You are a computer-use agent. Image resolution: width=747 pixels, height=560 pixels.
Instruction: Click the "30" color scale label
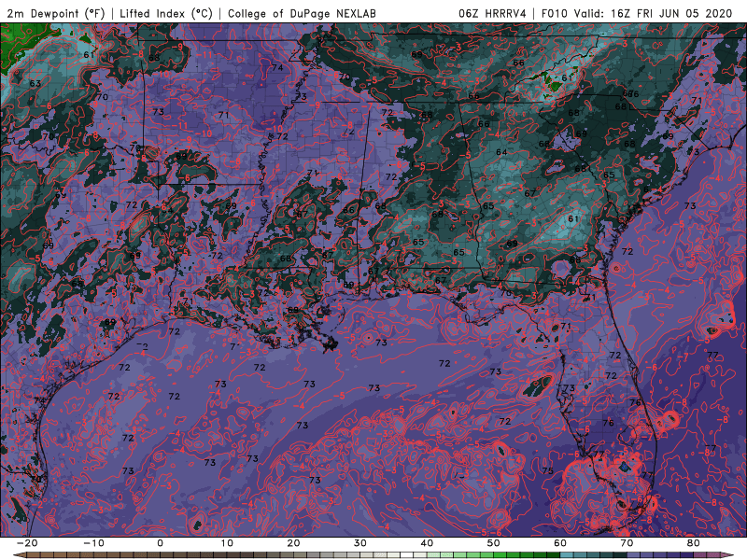pos(360,543)
